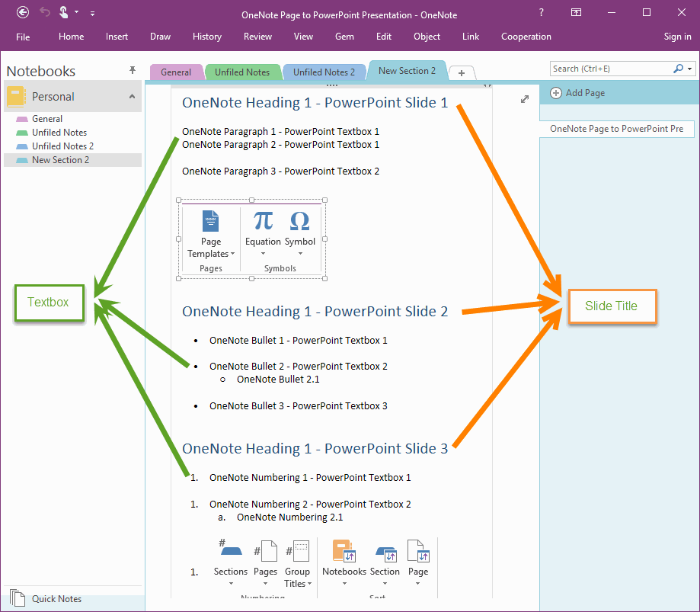The height and width of the screenshot is (612, 700).
Task: Click Sign in link
Action: [x=677, y=37]
